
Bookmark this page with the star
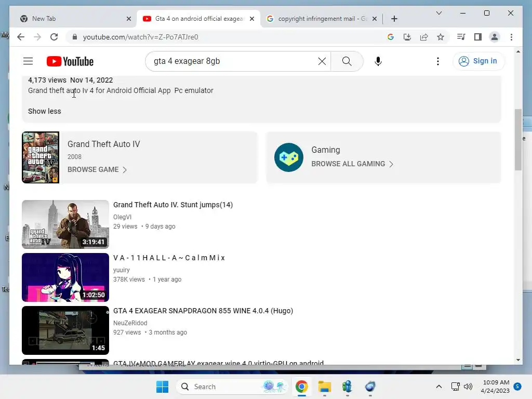pyautogui.click(x=441, y=37)
